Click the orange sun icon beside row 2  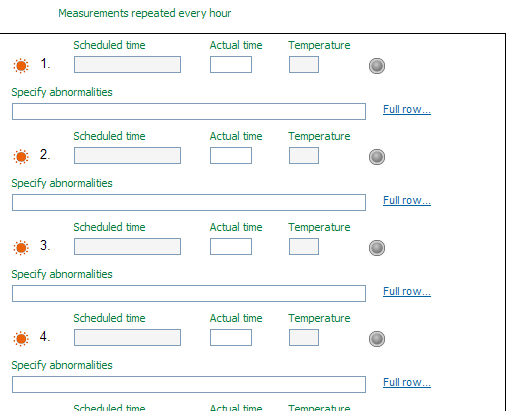[21, 156]
